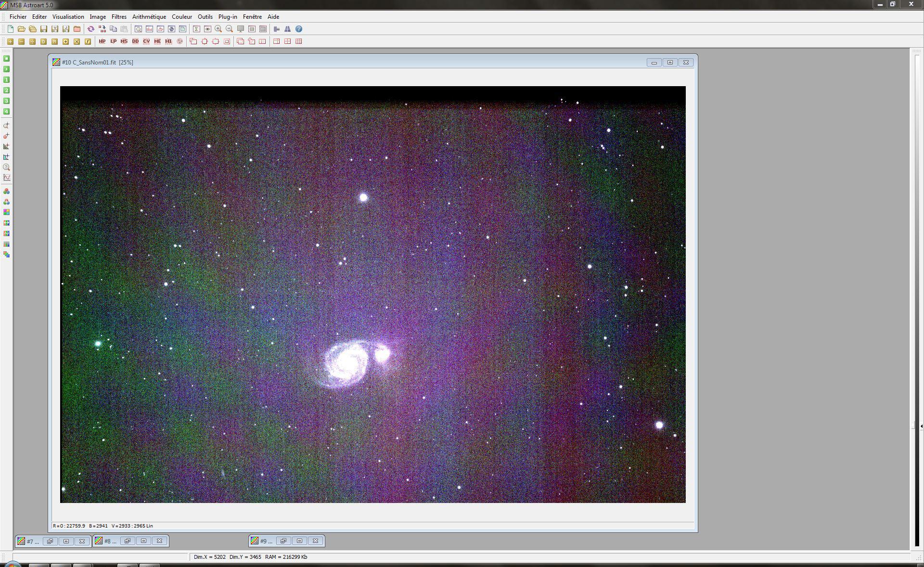Click the green number 3 sidebar button
The height and width of the screenshot is (567, 924).
tap(7, 101)
